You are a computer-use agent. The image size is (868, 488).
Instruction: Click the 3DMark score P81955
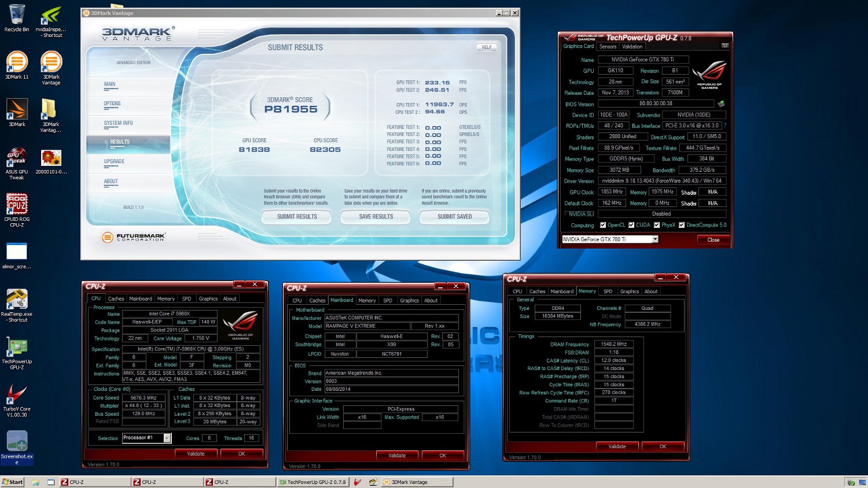coord(291,109)
